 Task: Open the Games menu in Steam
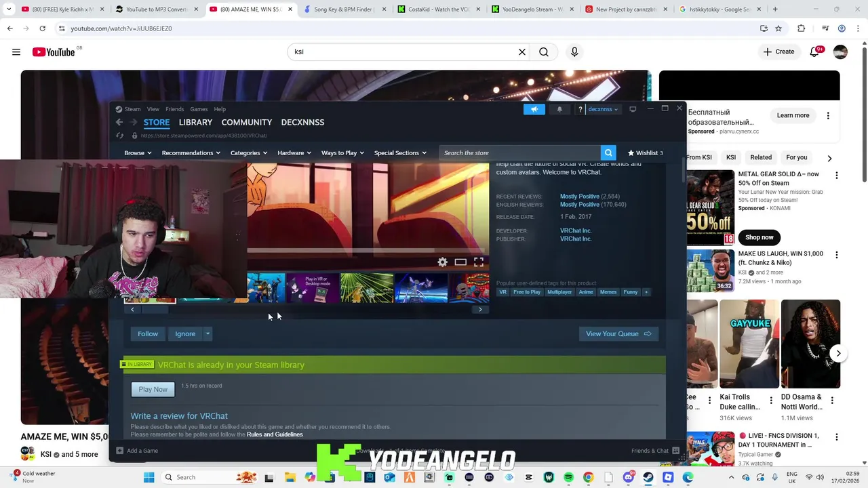pyautogui.click(x=199, y=109)
